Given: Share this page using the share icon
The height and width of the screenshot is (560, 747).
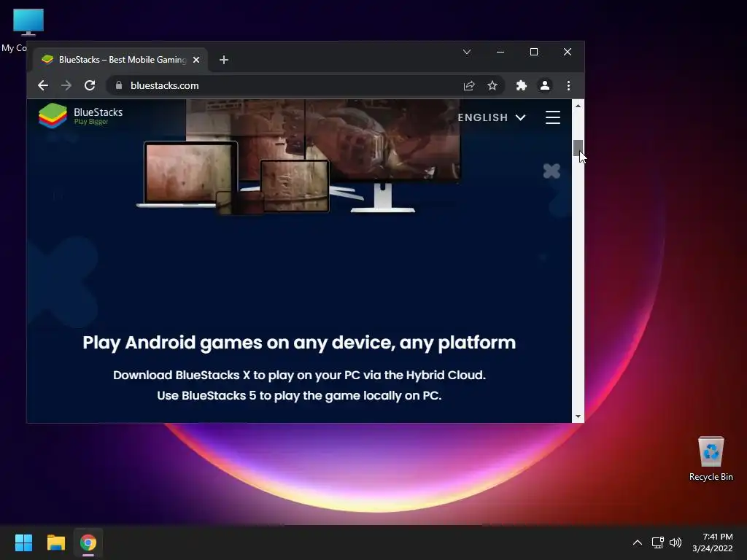Looking at the screenshot, I should (469, 85).
